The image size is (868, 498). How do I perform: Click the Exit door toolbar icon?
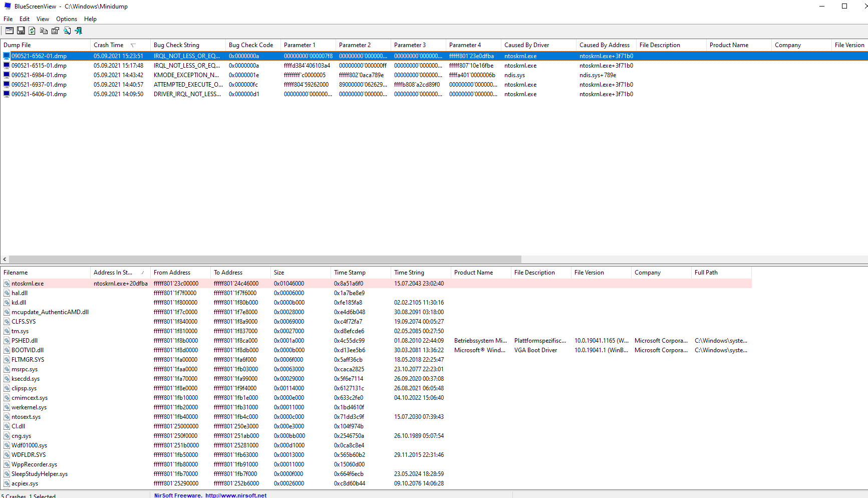pos(79,31)
